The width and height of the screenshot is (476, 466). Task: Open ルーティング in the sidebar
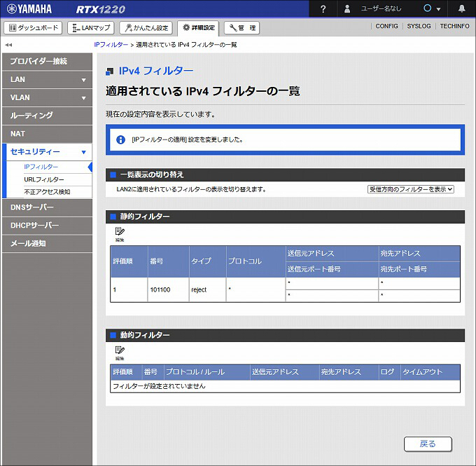pyautogui.click(x=47, y=116)
